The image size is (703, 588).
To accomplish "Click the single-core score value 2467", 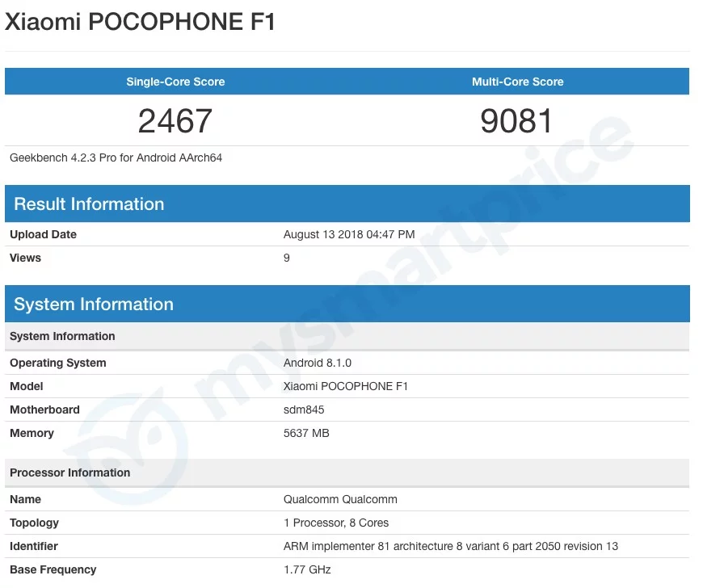I will (x=175, y=121).
